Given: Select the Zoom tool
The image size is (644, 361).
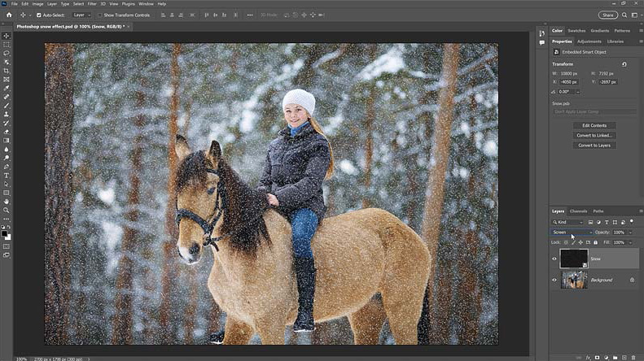Looking at the screenshot, I should (7, 210).
